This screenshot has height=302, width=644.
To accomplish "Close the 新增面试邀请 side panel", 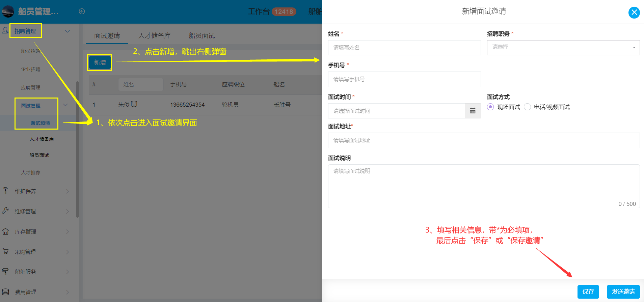I will [x=634, y=12].
